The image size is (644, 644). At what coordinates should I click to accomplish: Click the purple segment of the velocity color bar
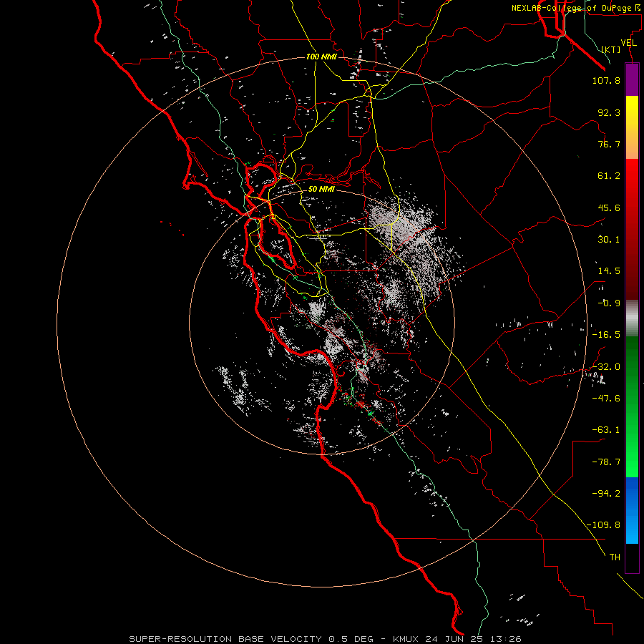[632, 79]
